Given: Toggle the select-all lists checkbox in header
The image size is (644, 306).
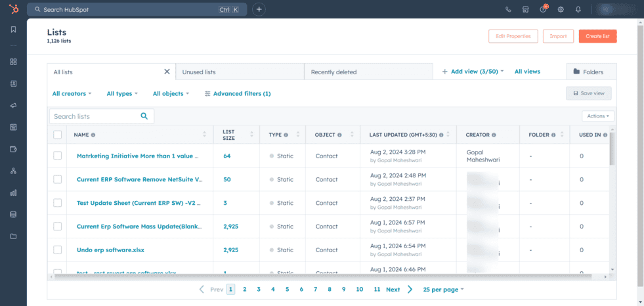Looking at the screenshot, I should pos(58,135).
